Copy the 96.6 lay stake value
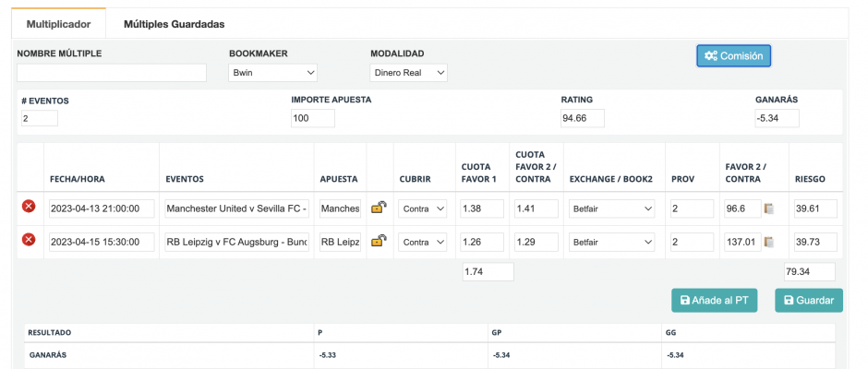The height and width of the screenshot is (369, 868). pos(769,209)
